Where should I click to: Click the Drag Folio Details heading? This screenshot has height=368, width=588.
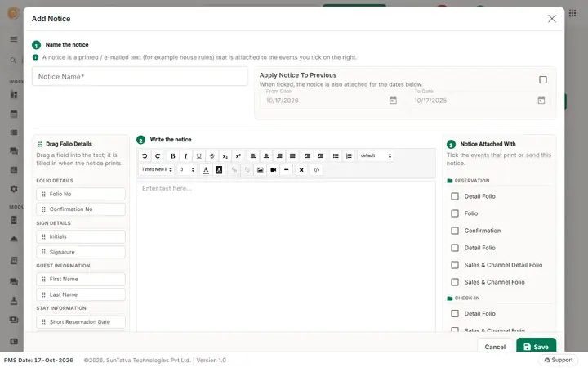[x=69, y=144]
